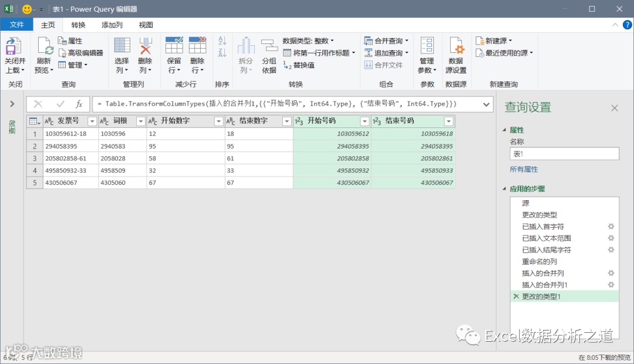Screen dimensions: 634x364
Task: Open the 结束号码 column filter dropdown
Action: pos(448,122)
